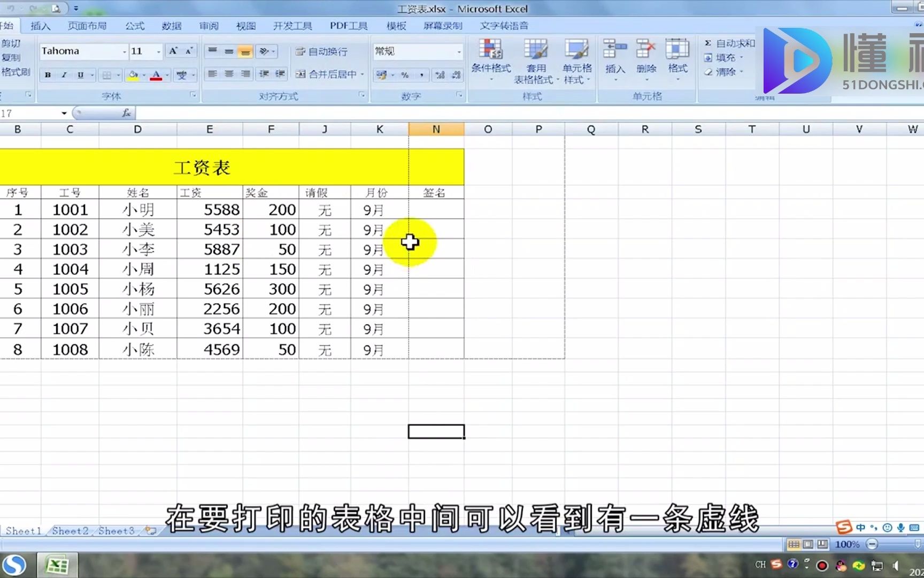Click the text orientation icon
924x578 pixels.
[264, 51]
